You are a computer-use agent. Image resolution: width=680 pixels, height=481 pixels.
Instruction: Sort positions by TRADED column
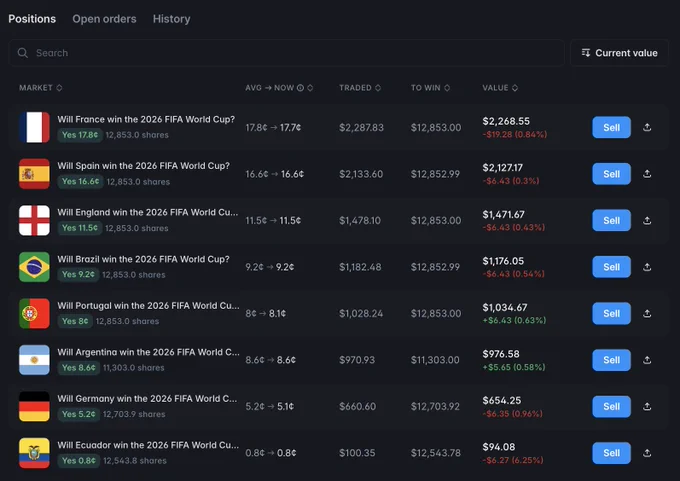tap(360, 88)
